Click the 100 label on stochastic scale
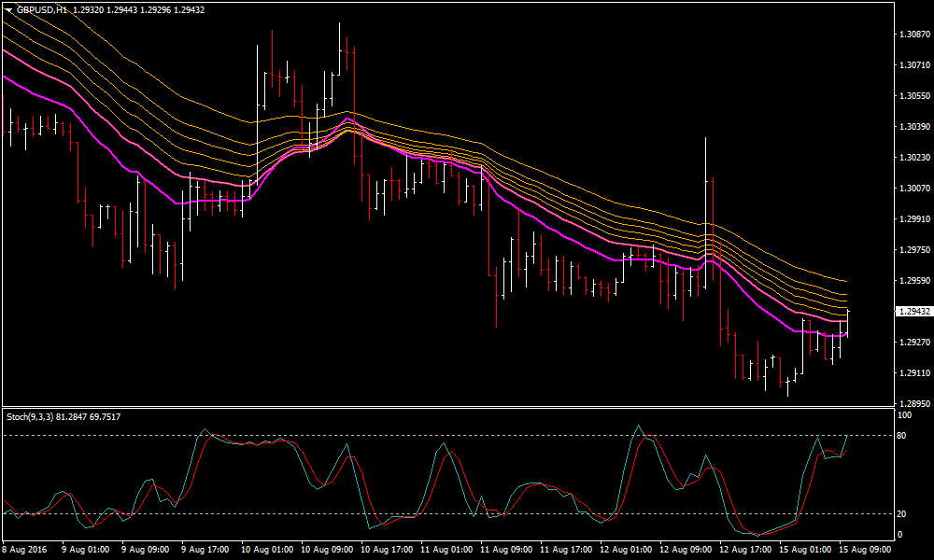 click(904, 414)
